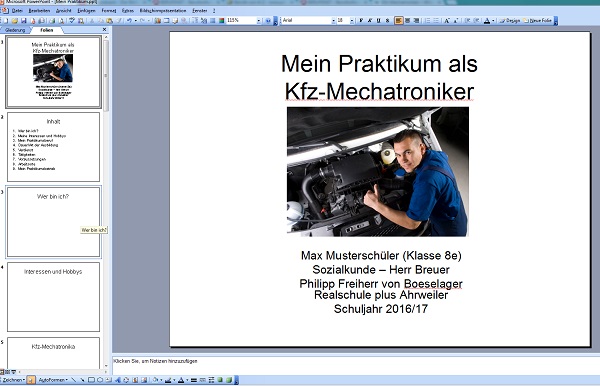600x386 pixels.
Task: Toggle bold formatting
Action: (x=361, y=21)
